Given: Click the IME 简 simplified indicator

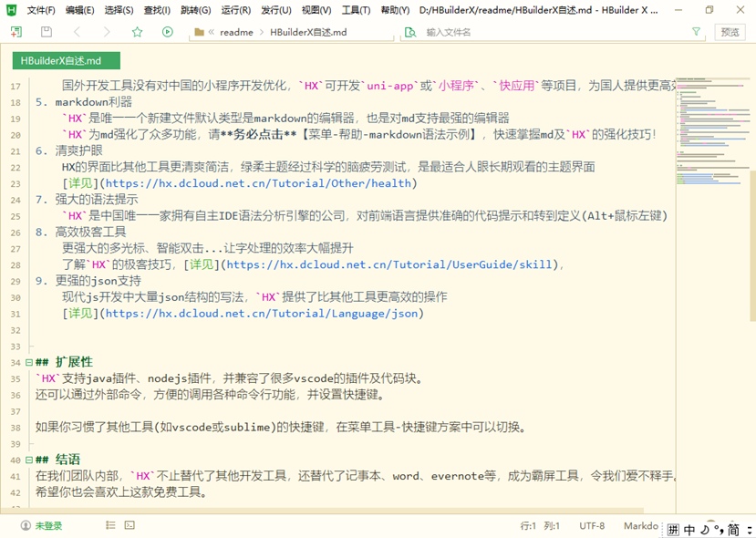Looking at the screenshot, I should tap(734, 530).
